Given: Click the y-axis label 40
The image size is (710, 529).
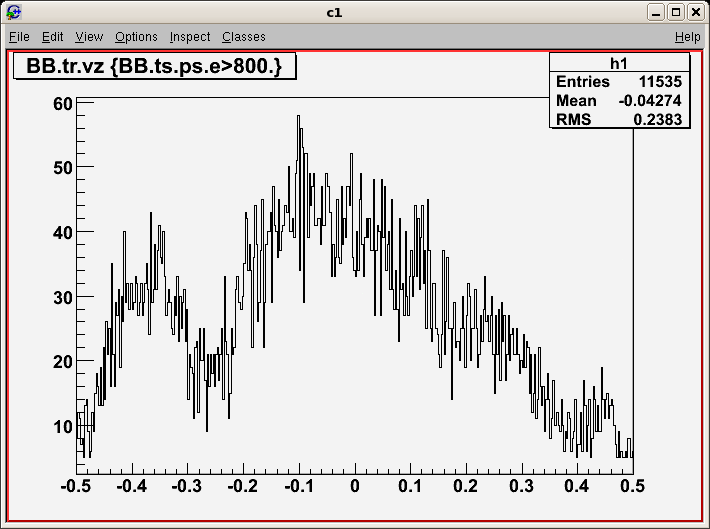Looking at the screenshot, I should 62,233.
